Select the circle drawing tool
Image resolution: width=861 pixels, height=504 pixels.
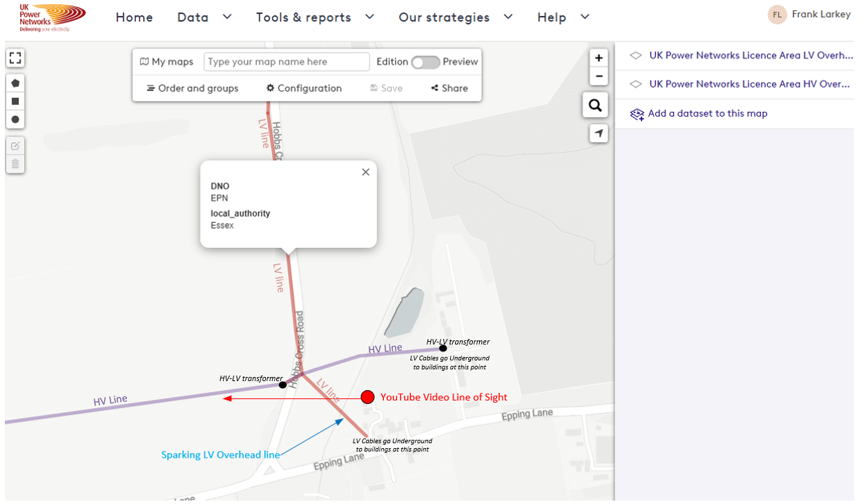pos(15,119)
